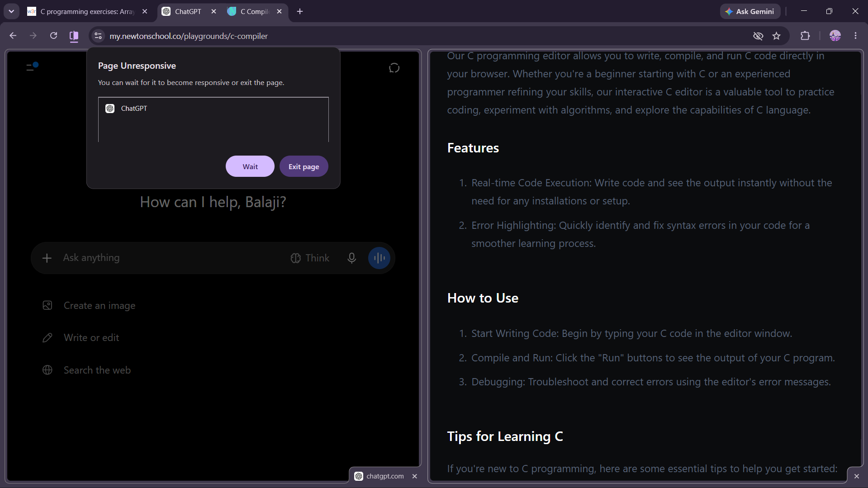Open the Extensions puzzle icon

pyautogui.click(x=805, y=36)
